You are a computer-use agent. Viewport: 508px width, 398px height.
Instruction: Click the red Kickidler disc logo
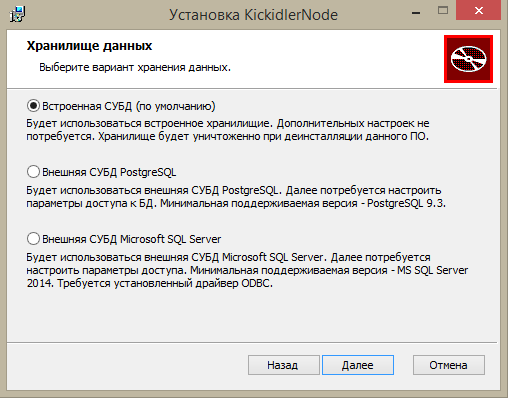[468, 59]
